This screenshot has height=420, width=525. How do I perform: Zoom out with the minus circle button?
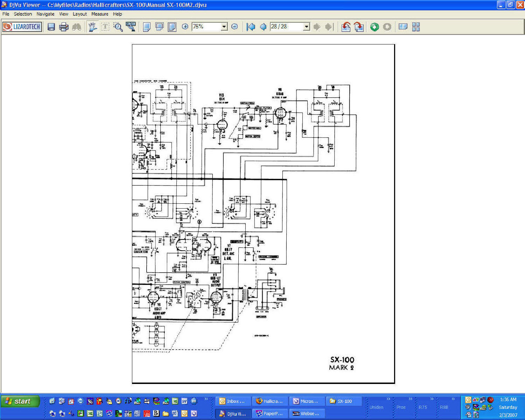coord(235,27)
